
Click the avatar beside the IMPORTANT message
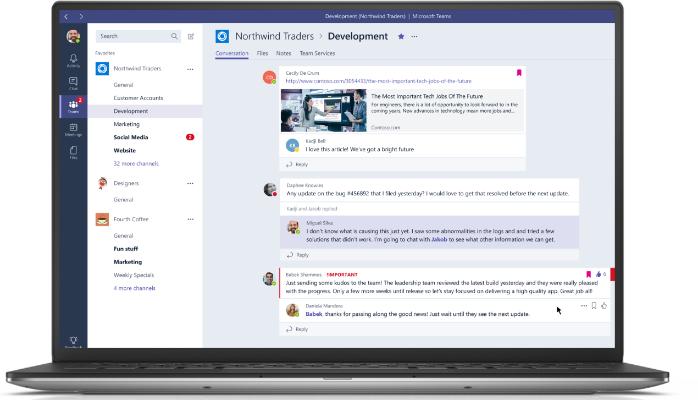coord(269,279)
